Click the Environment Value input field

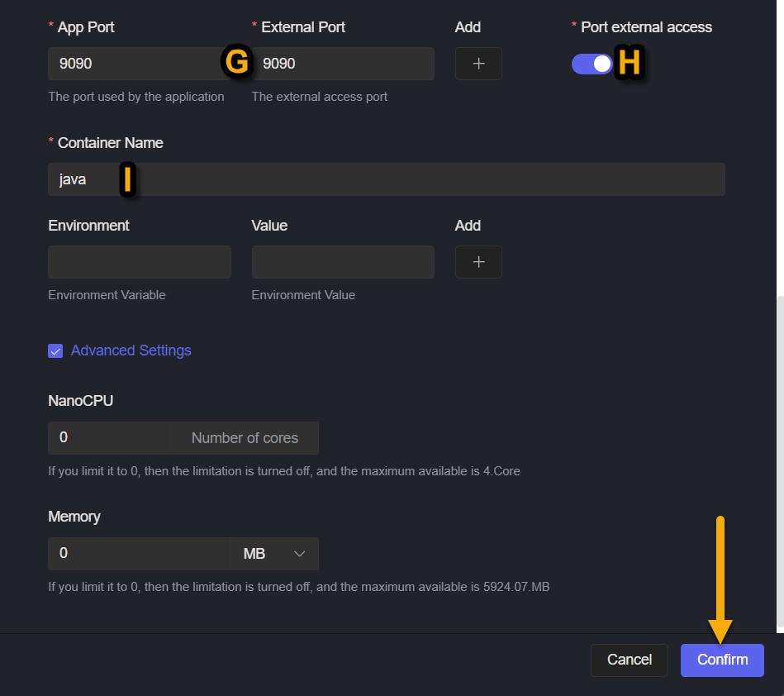pos(343,262)
